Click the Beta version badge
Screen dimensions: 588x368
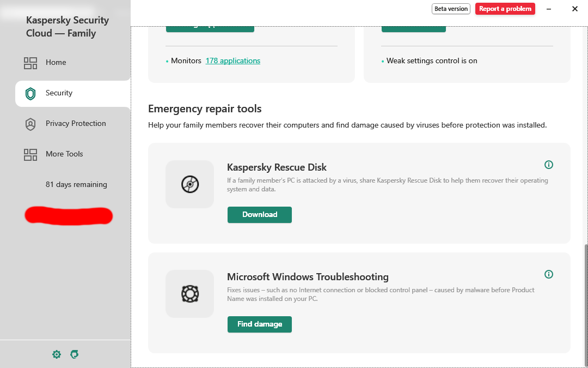[x=451, y=9]
